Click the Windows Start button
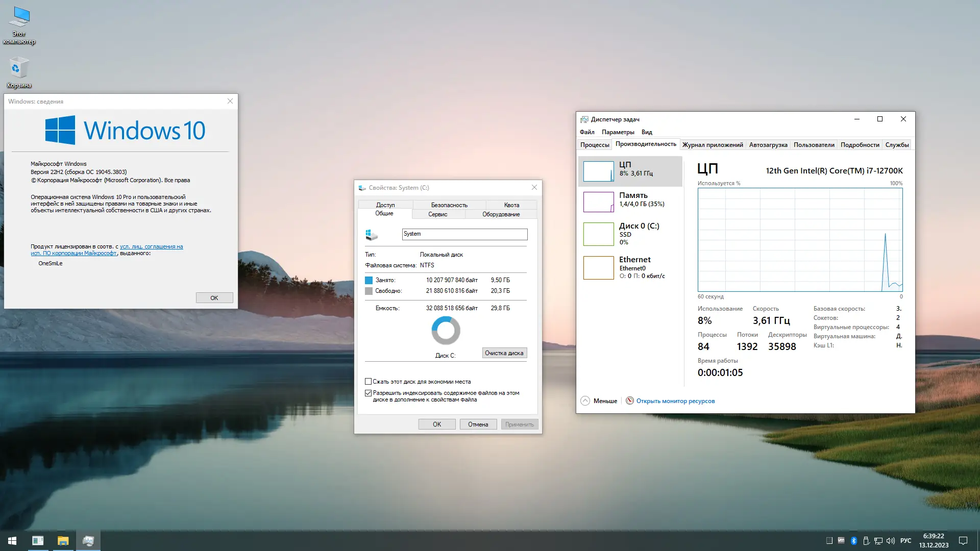The width and height of the screenshot is (980, 551). pyautogui.click(x=12, y=541)
